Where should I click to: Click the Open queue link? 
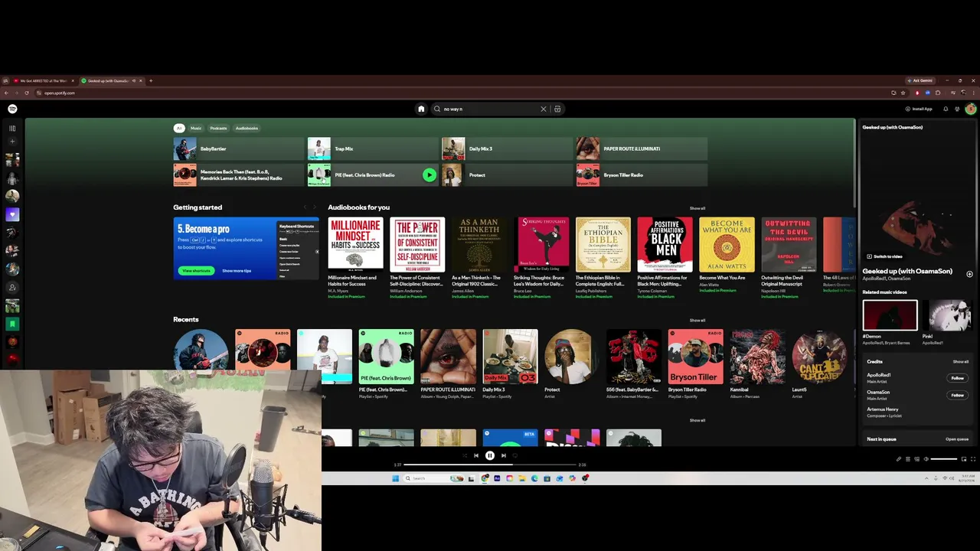pyautogui.click(x=957, y=439)
